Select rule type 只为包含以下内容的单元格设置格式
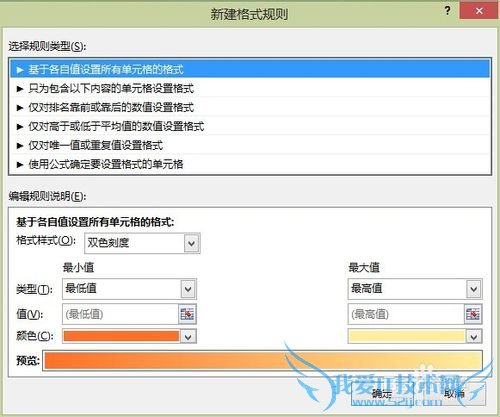Screen dimensions: 500x417 (x=250, y=88)
